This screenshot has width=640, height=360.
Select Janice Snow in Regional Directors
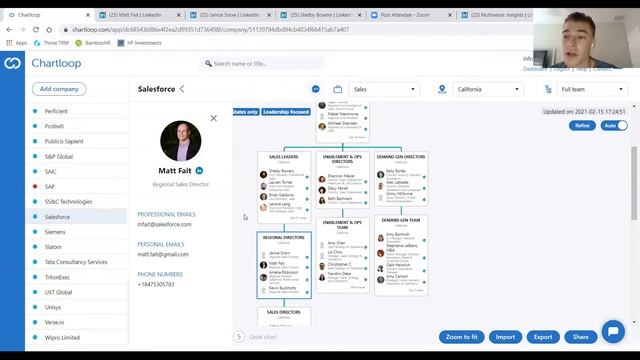tap(284, 255)
